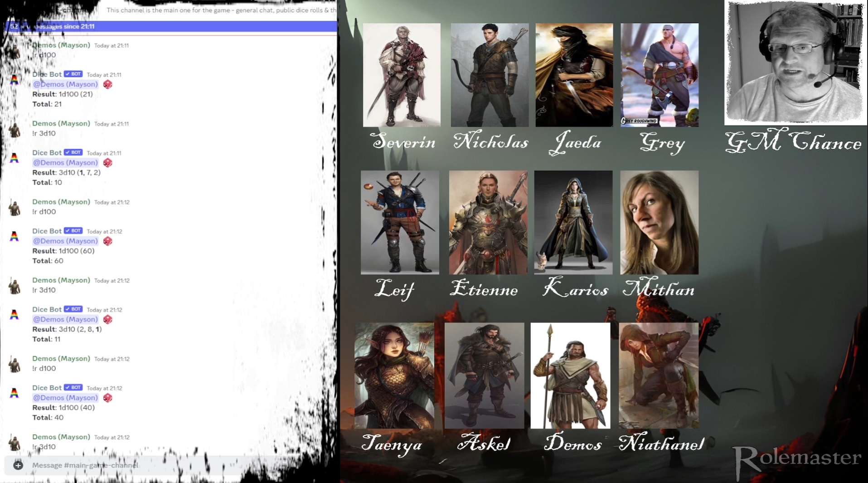Select the Etienne character portrait
868x483 pixels.
(x=488, y=222)
